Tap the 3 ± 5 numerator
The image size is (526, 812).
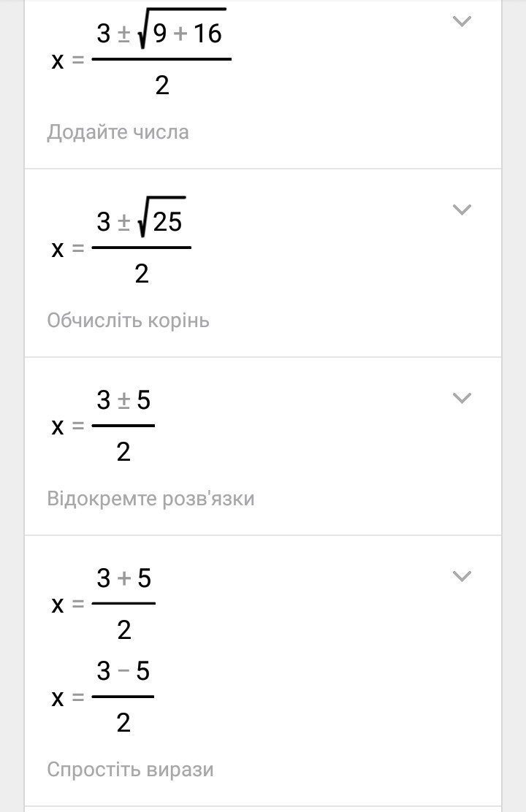coord(123,400)
